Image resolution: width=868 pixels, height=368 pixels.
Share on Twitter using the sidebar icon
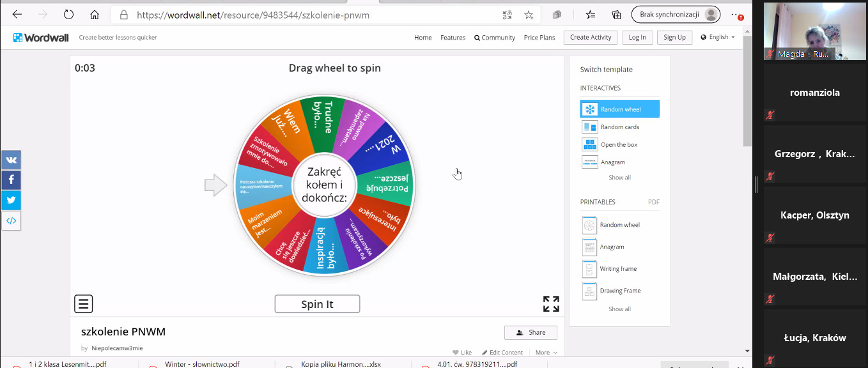[x=11, y=200]
